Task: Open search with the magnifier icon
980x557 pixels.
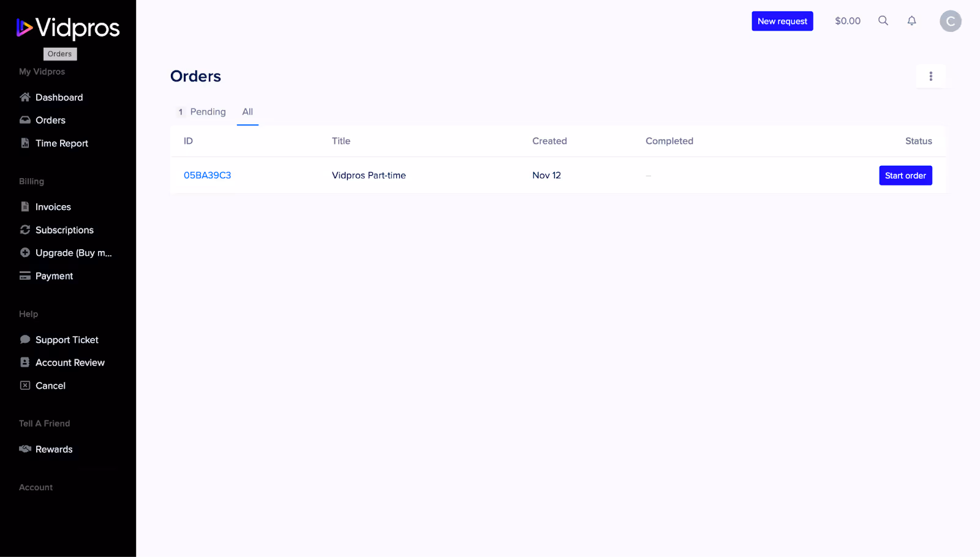Action: (883, 21)
